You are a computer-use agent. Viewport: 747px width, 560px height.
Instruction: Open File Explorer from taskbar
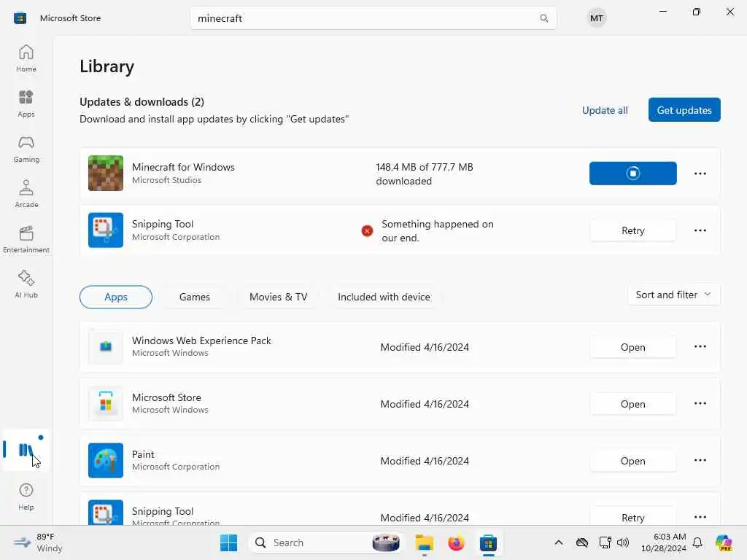pyautogui.click(x=424, y=542)
